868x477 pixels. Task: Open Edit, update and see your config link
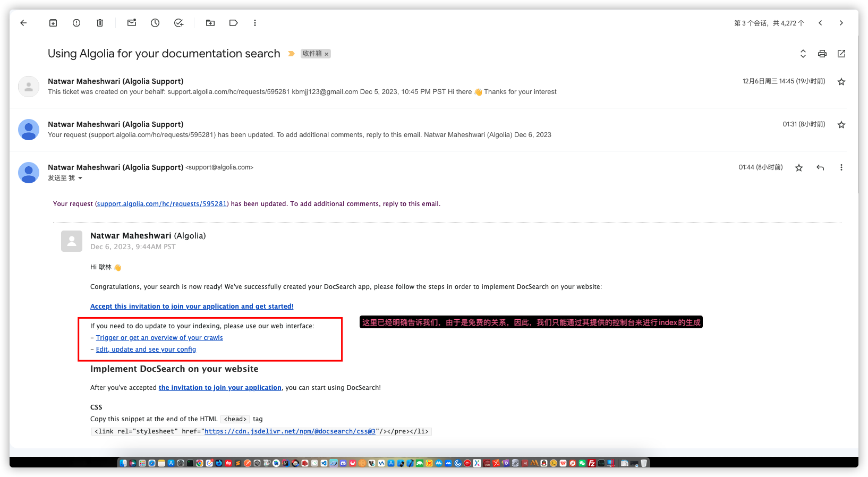146,350
